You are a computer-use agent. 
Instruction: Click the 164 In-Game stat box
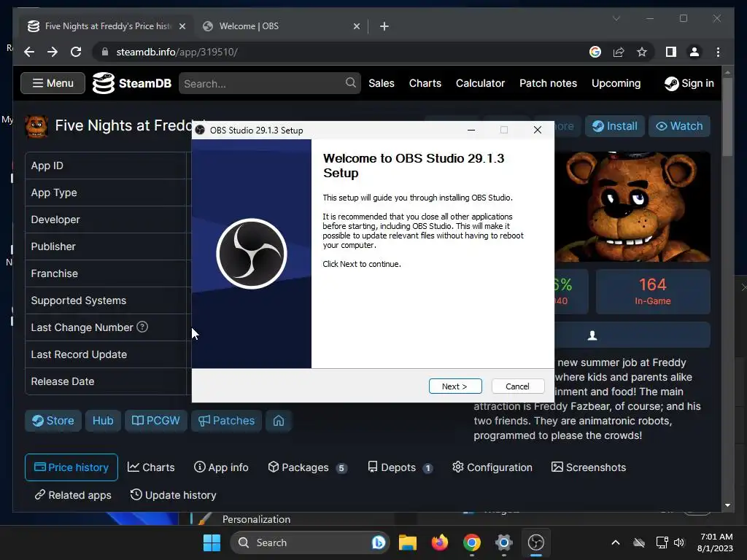click(653, 292)
